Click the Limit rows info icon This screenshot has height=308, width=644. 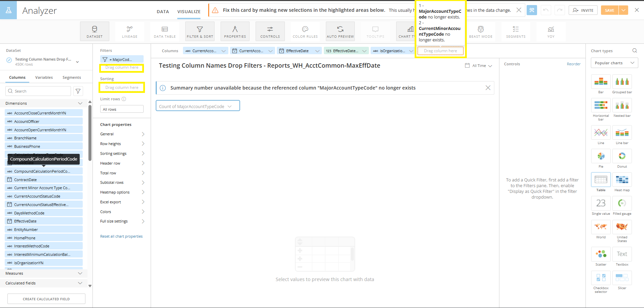tap(124, 99)
